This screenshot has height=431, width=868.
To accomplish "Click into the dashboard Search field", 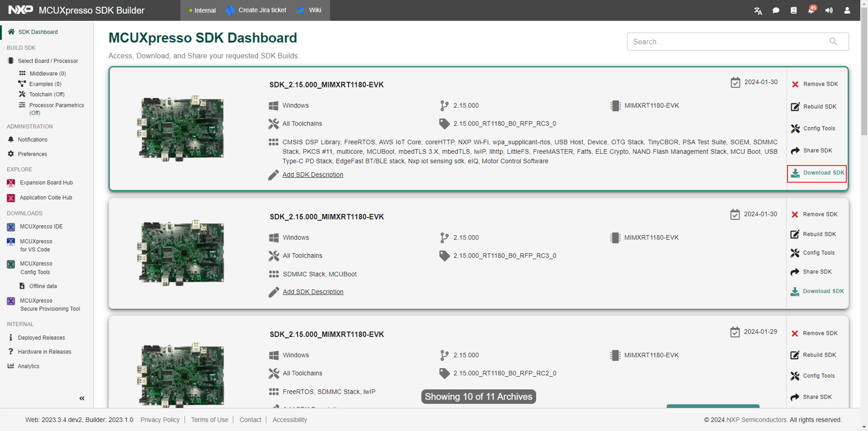I will 728,42.
